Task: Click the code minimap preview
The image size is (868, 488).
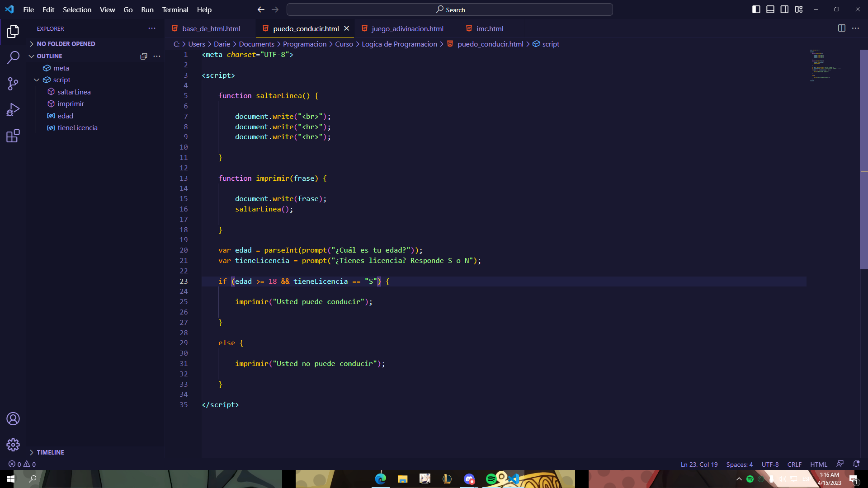Action: point(825,65)
